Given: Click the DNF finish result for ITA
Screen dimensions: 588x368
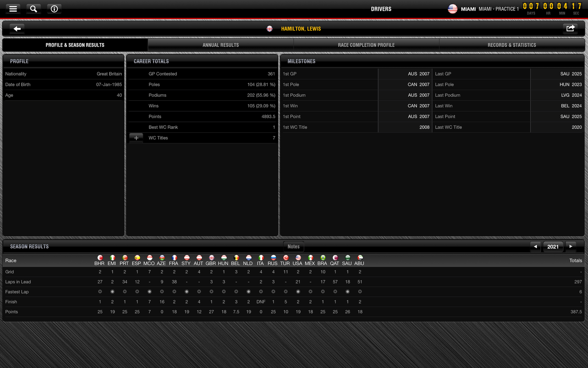Looking at the screenshot, I should point(261,302).
